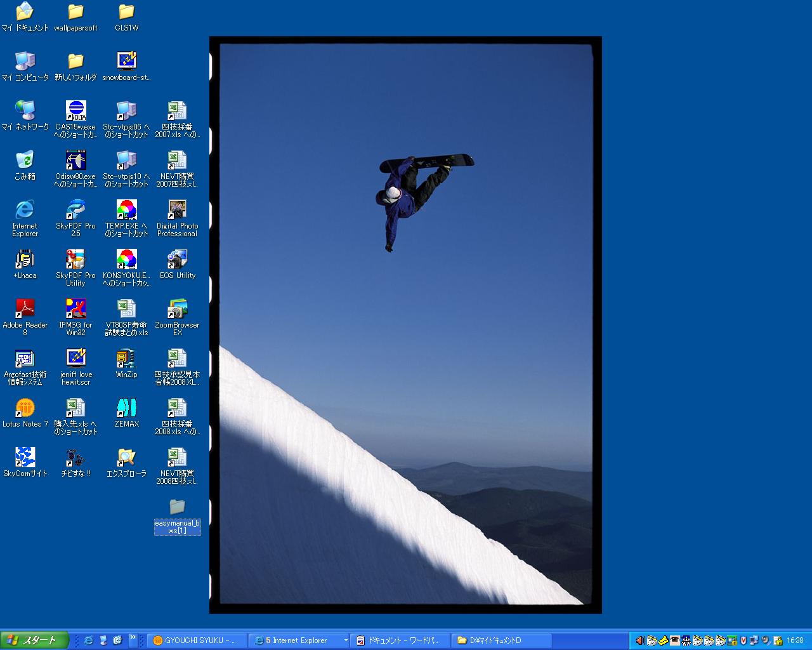Viewport: 812px width, 650px height.
Task: Select the Stc-vtpjs10 shortcut icon
Action: (x=126, y=169)
